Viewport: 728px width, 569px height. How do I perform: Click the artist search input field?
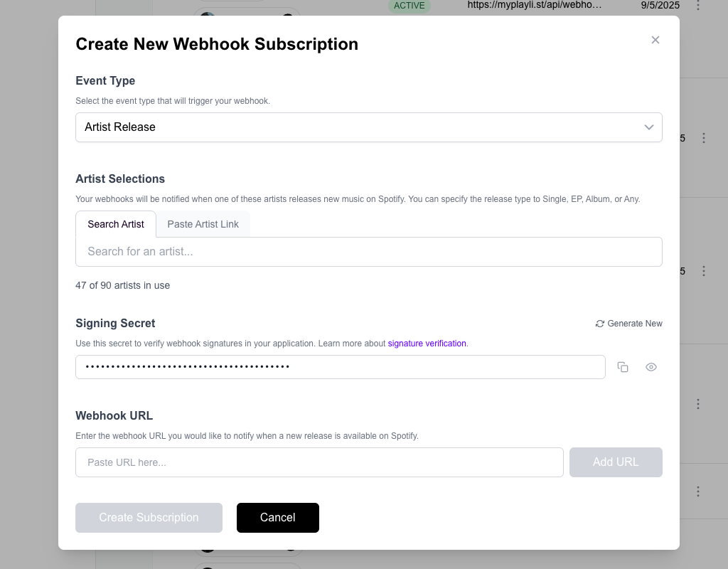click(x=369, y=251)
